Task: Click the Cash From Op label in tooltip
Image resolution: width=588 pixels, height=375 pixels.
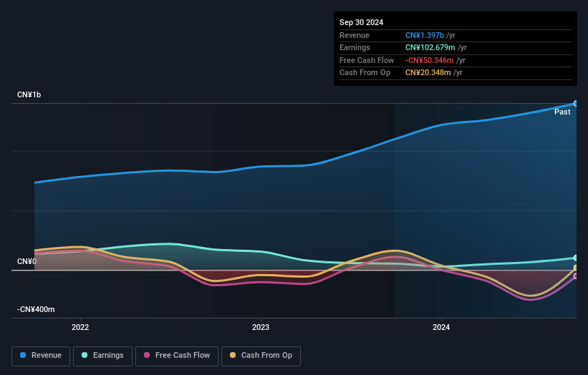Action: tap(365, 73)
